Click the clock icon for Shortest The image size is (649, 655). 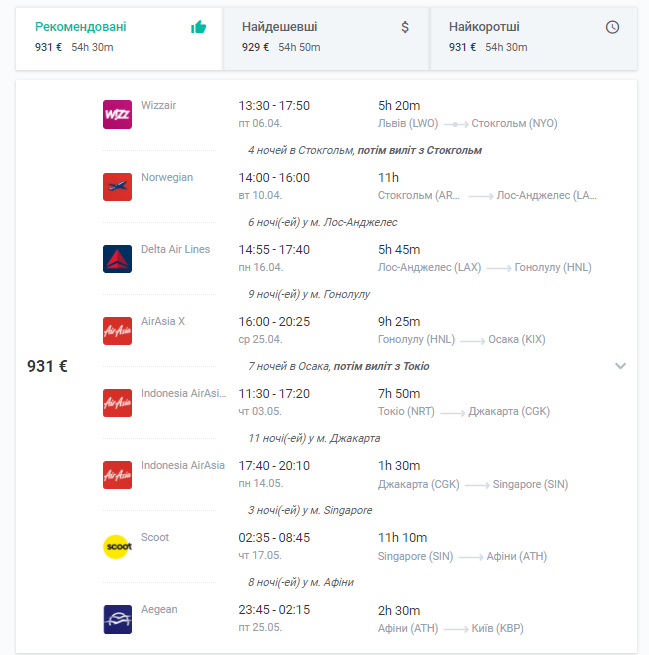[612, 27]
